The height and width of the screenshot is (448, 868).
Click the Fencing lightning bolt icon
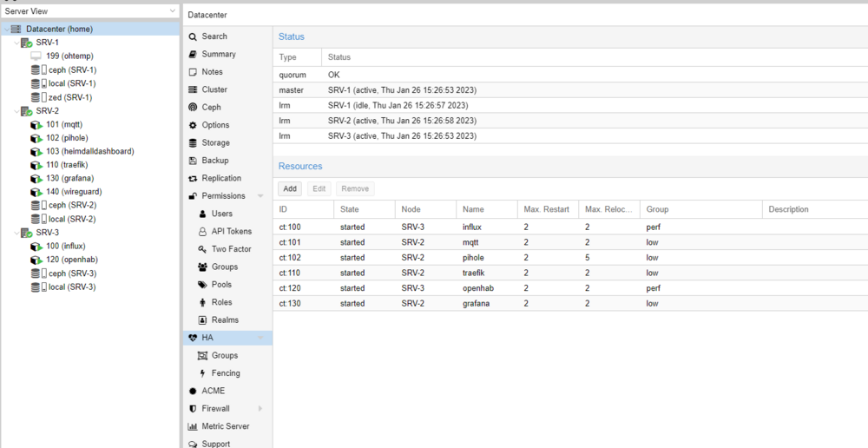203,373
